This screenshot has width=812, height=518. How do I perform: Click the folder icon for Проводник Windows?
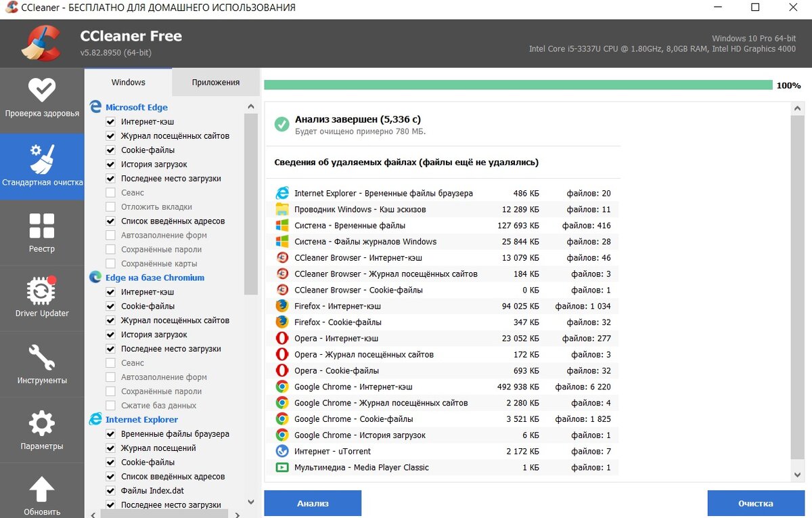[x=282, y=209]
